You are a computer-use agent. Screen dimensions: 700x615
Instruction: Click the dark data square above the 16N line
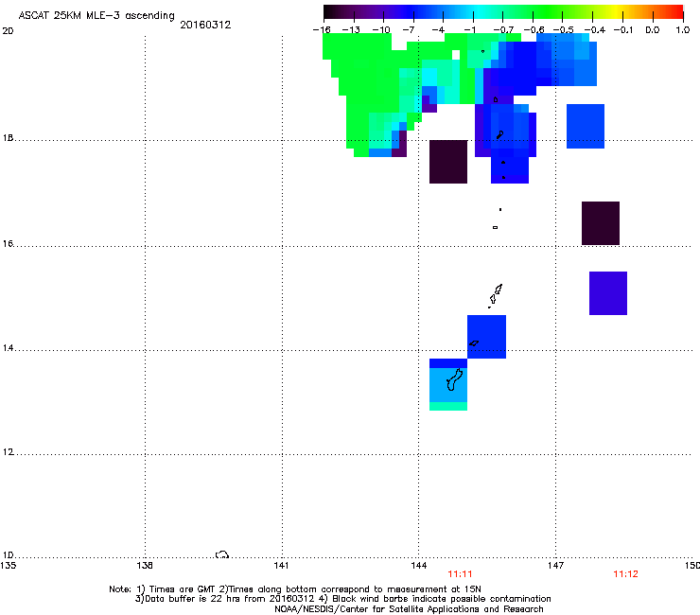601,223
